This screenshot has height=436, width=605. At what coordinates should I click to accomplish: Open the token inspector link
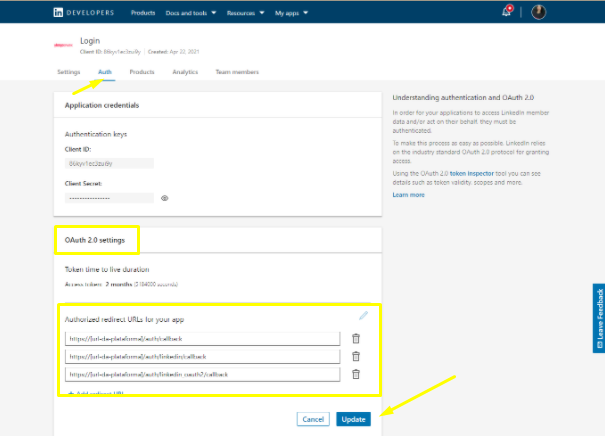(471, 174)
